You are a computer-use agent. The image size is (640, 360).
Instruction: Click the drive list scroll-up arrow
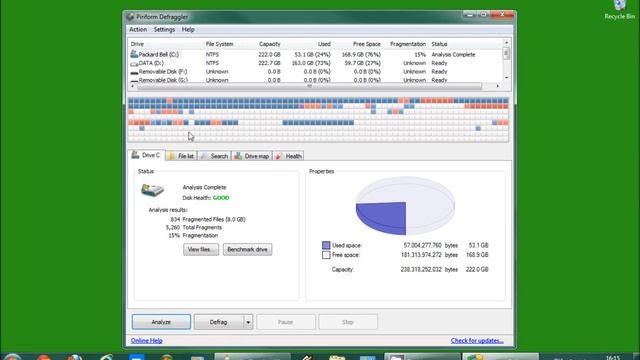(506, 42)
